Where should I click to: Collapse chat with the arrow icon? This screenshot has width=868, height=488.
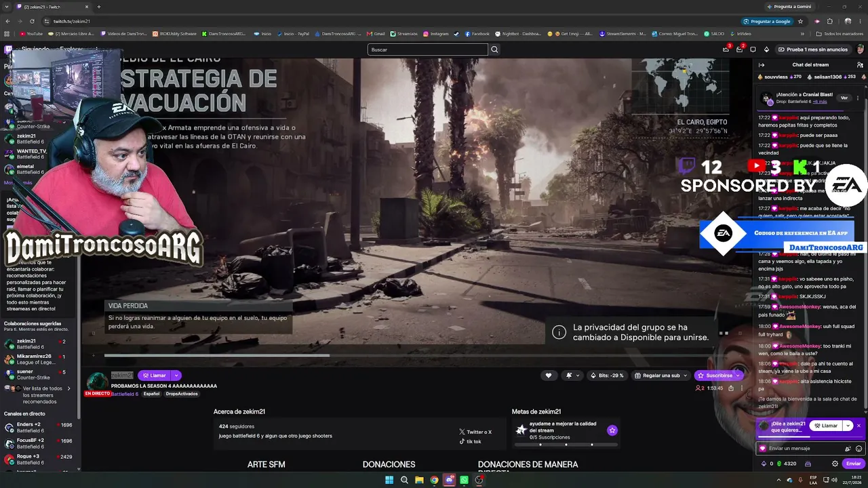tap(762, 65)
